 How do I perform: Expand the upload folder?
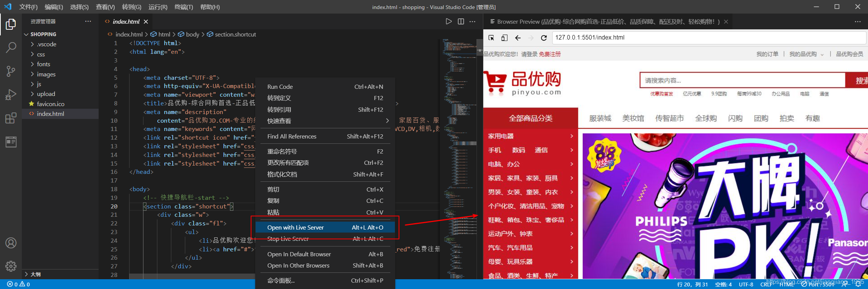coord(46,94)
